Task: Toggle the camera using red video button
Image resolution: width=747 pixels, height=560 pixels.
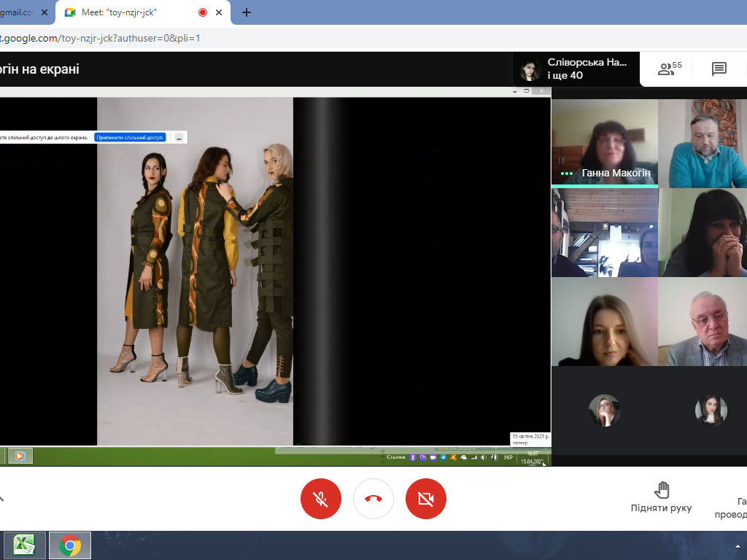Action: point(425,499)
